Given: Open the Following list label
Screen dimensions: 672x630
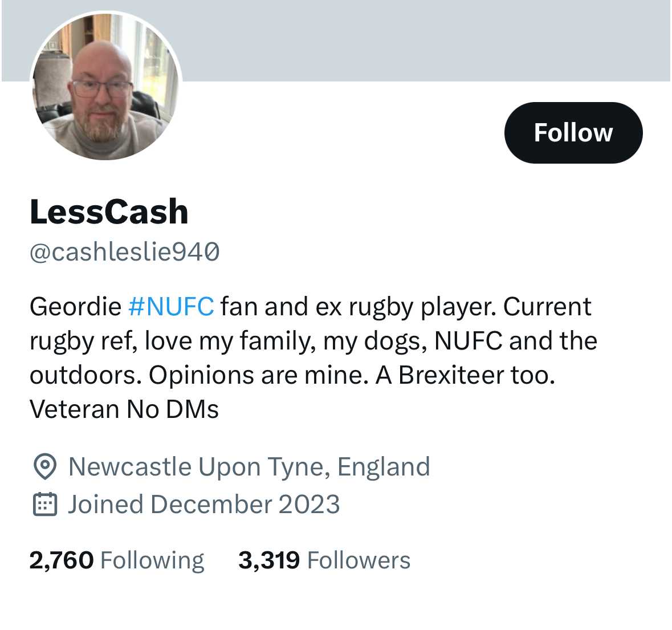Looking at the screenshot, I should (152, 560).
